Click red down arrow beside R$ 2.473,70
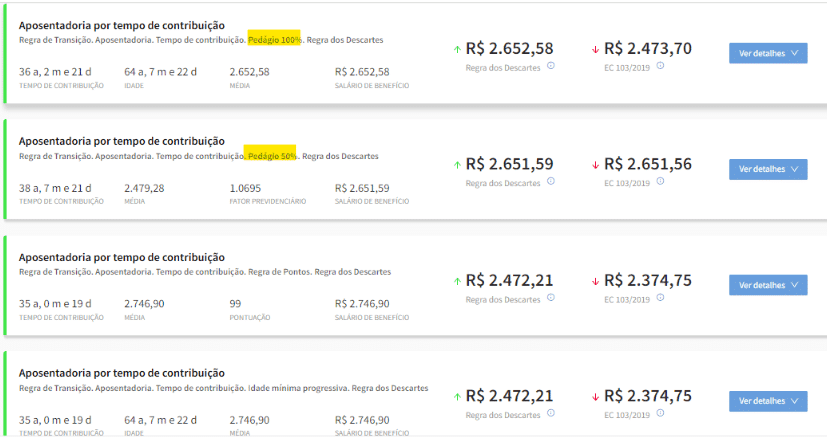 [595, 48]
